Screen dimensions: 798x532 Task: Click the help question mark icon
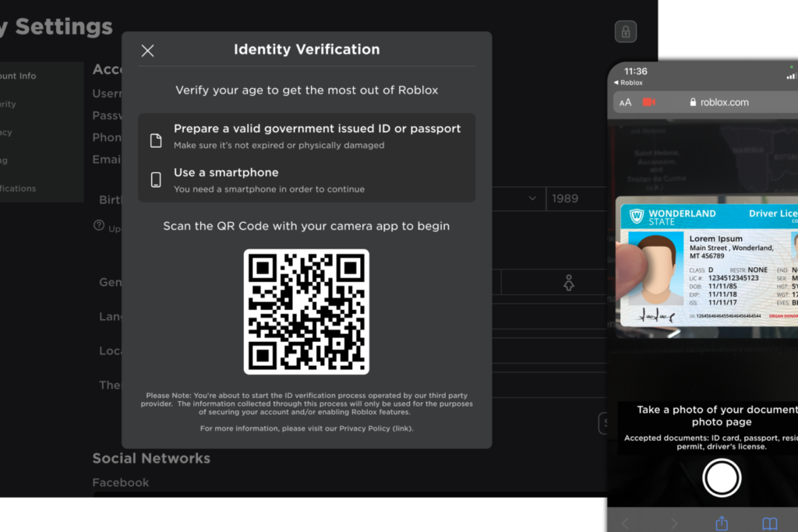pos(99,225)
